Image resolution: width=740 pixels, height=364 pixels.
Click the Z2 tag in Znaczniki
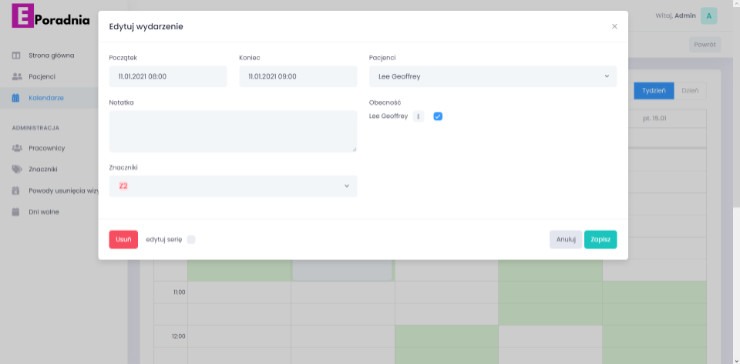123,186
